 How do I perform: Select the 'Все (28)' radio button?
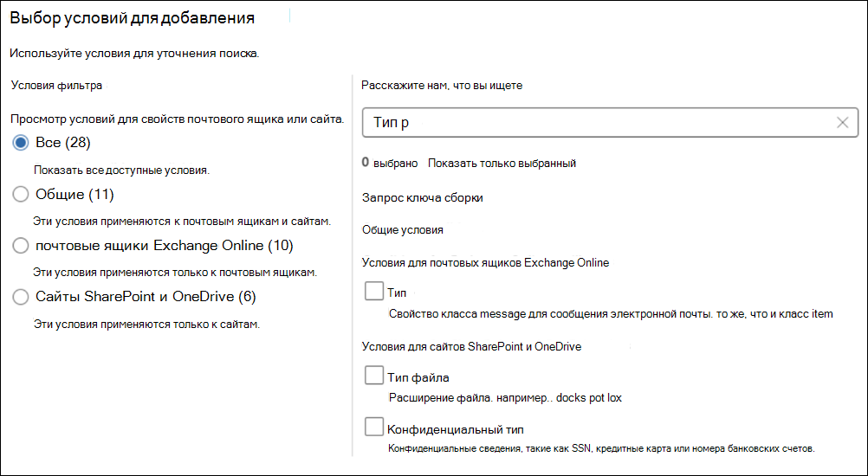(21, 143)
